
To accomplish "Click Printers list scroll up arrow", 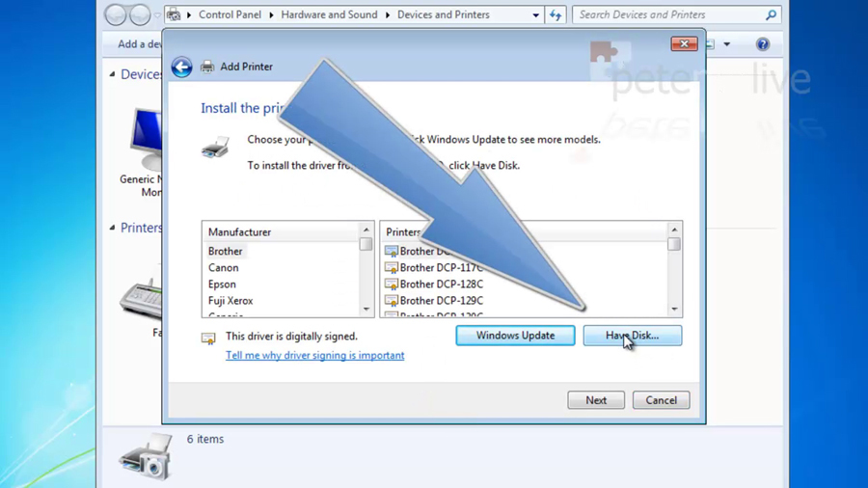I will 674,230.
